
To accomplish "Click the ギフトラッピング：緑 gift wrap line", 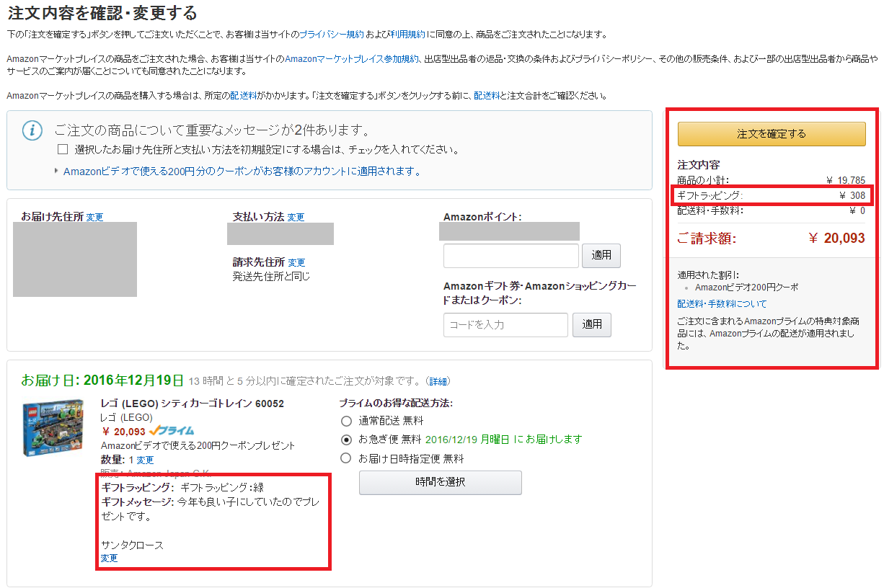I will [x=182, y=488].
